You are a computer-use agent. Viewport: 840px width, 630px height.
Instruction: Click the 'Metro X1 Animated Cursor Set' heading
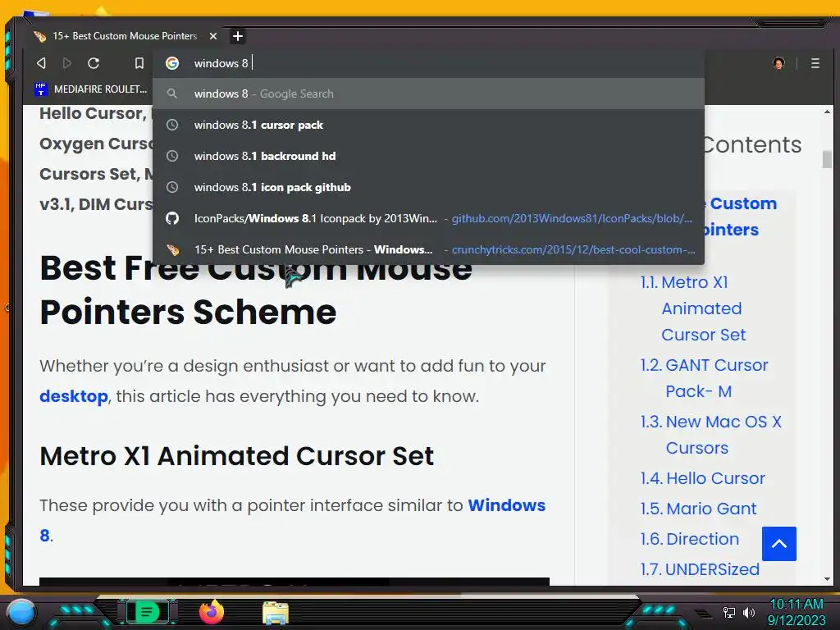pos(237,456)
